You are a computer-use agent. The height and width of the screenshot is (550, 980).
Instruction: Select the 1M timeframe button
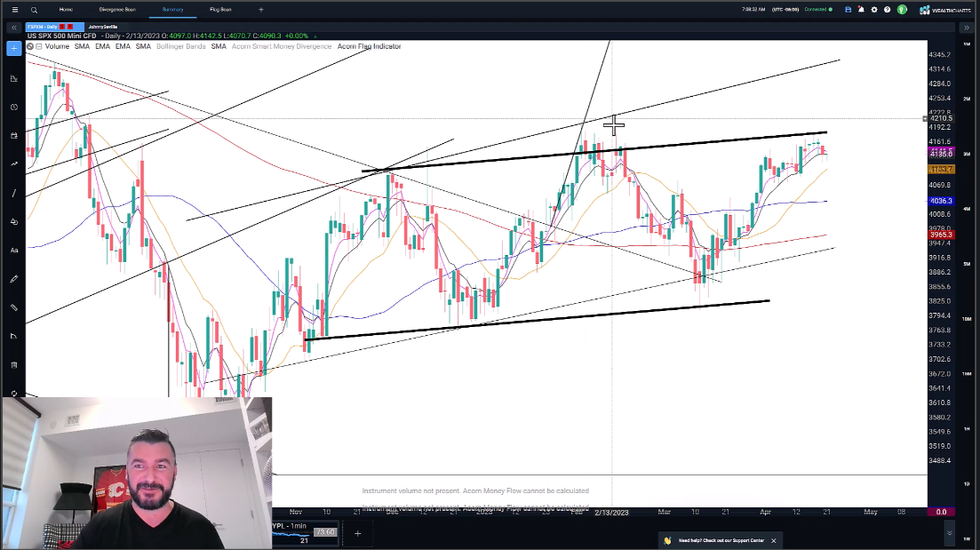tap(967, 44)
